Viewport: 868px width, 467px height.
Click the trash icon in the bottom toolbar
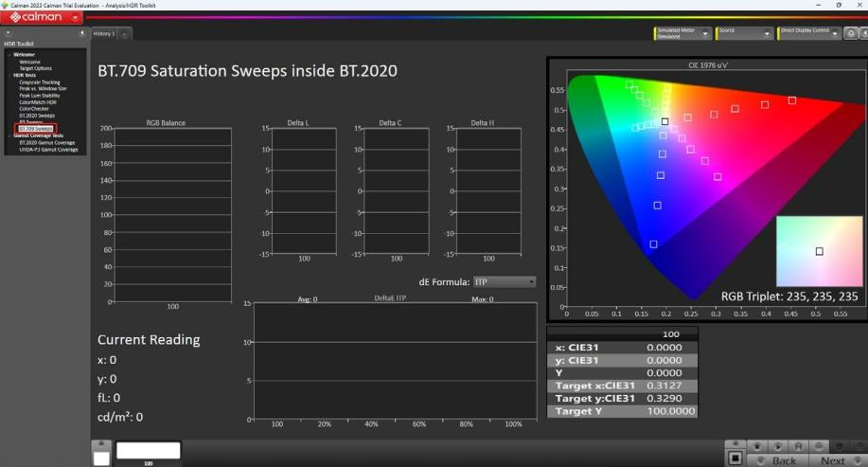click(x=756, y=446)
